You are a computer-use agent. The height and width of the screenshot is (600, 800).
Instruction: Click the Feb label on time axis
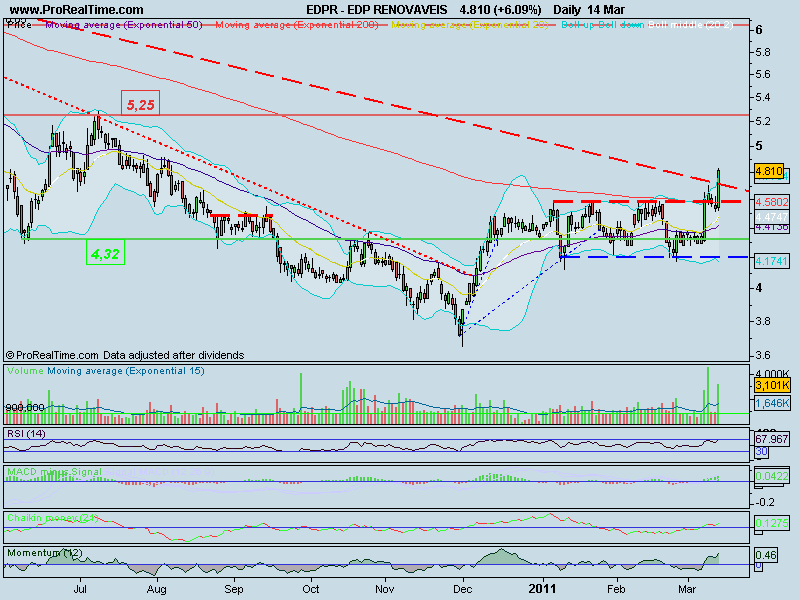coord(616,589)
